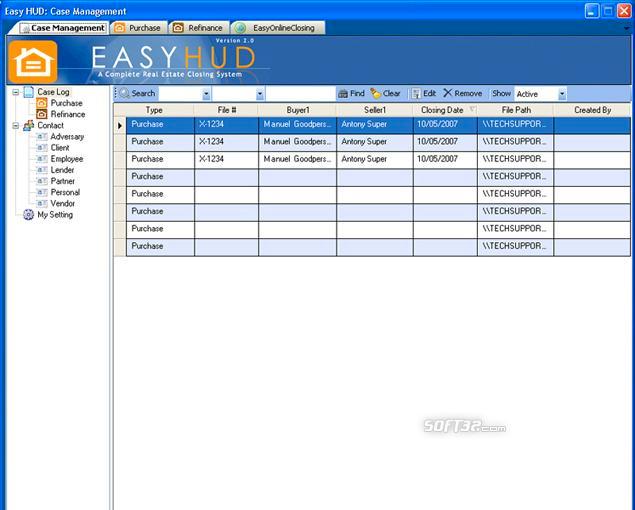
Task: Click the Vendor card icon
Action: (42, 203)
